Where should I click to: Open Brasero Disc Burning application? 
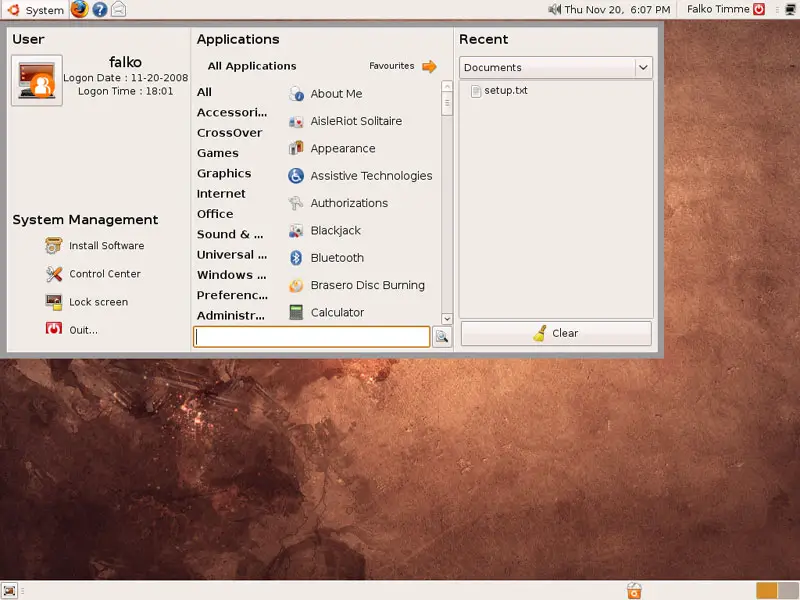pyautogui.click(x=366, y=285)
